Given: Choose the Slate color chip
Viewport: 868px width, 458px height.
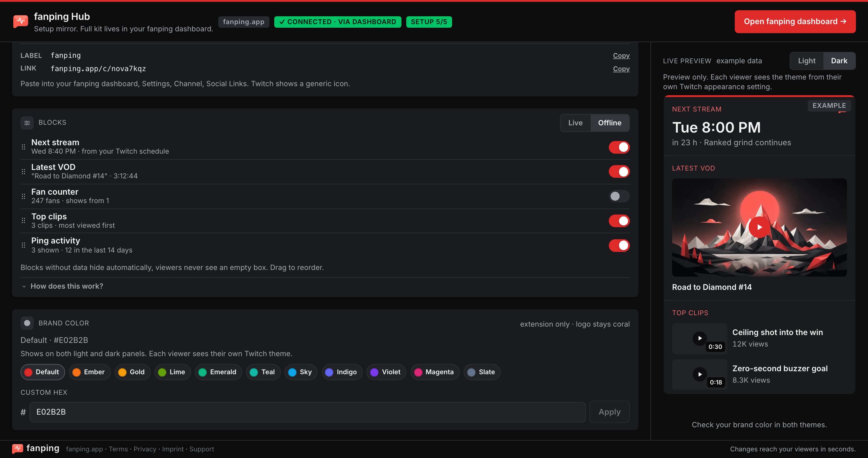Looking at the screenshot, I should pos(482,372).
